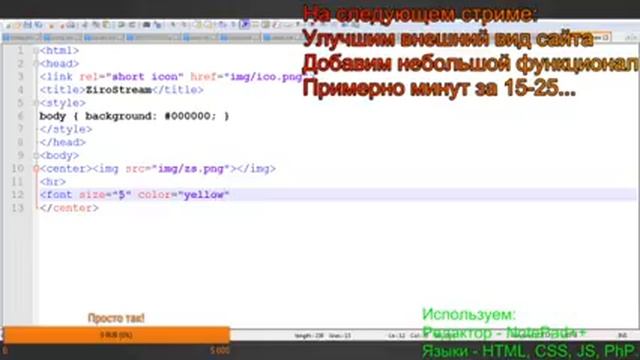The width and height of the screenshot is (640, 360).
Task: Collapse the <body> fold marker on line 9
Action: pos(36,156)
